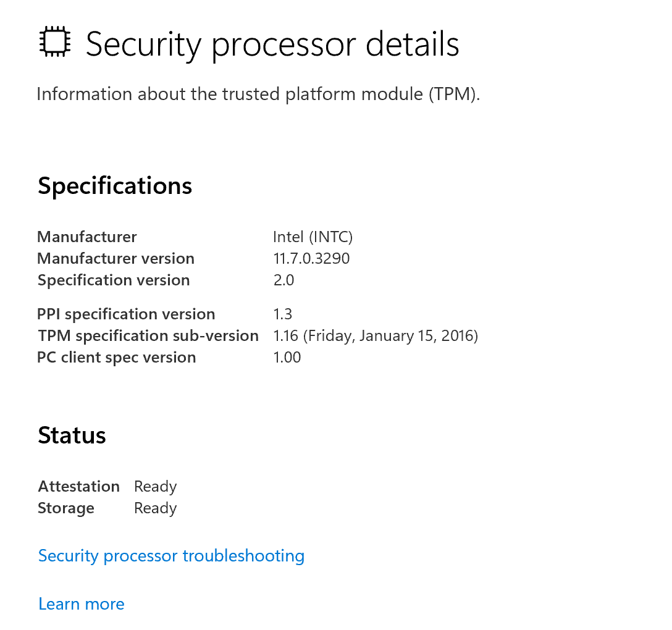Open the Learn more link
Image resolution: width=672 pixels, height=630 pixels.
tap(82, 604)
